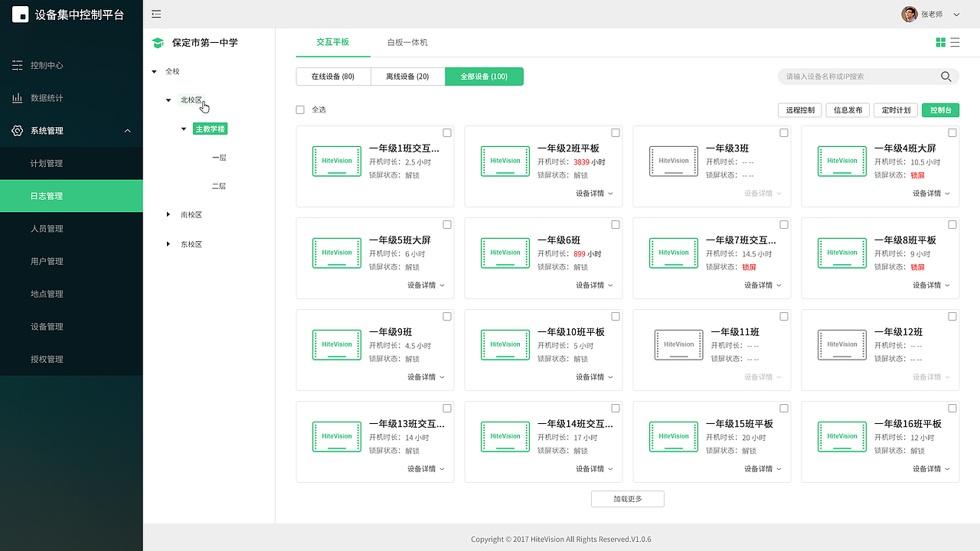
Task: Select the 控制中心 sidebar icon
Action: [17, 65]
